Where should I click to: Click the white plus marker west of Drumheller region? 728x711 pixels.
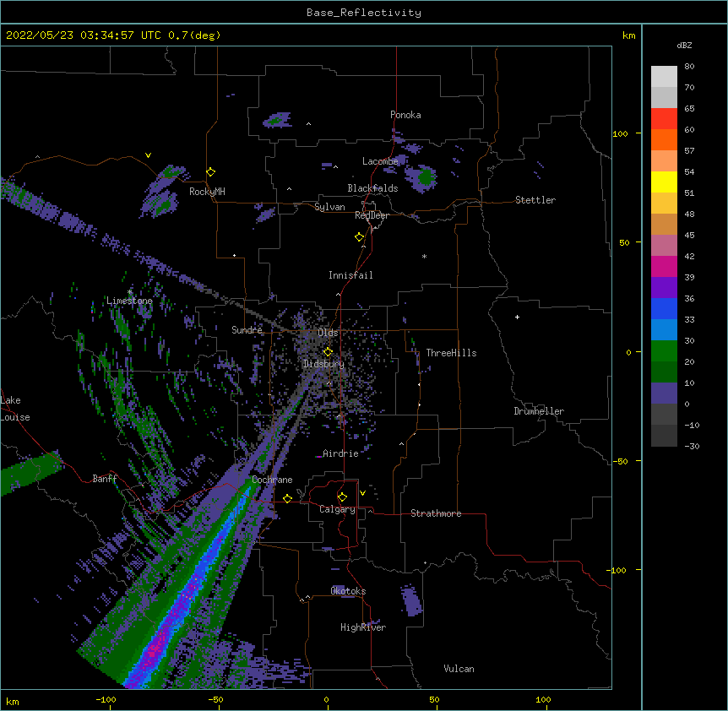(517, 317)
